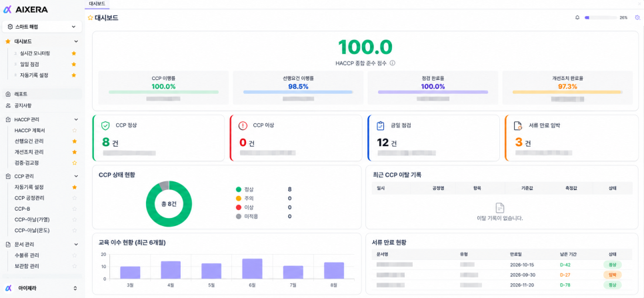This screenshot has width=644, height=298.
Task: Click the 아이제라 logo icon in sidebar footer
Action: pos(8,288)
